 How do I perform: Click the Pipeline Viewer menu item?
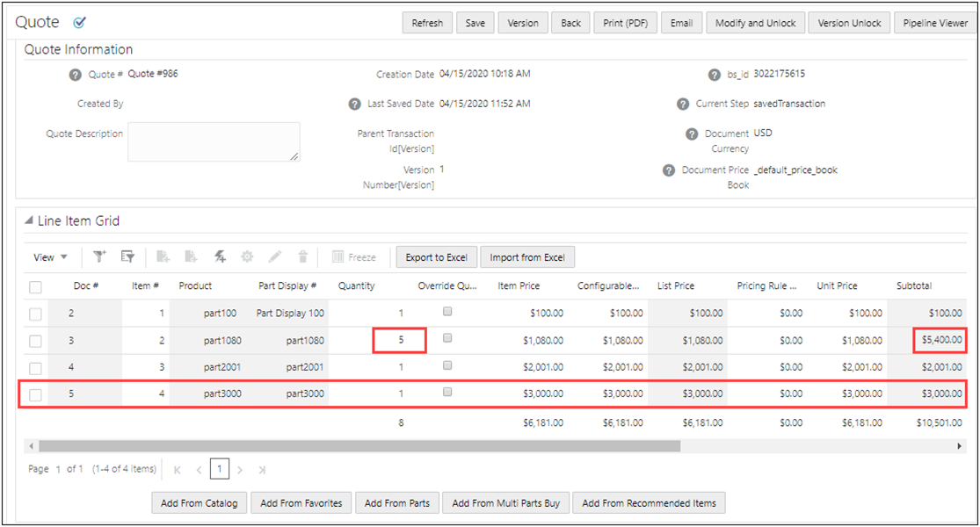click(x=934, y=23)
